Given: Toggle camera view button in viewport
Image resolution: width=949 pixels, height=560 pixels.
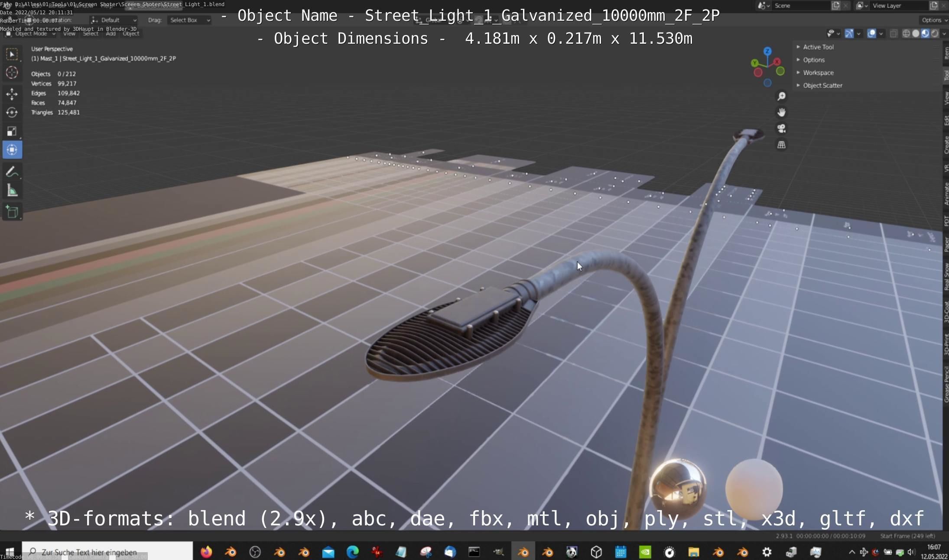Looking at the screenshot, I should pos(781,129).
